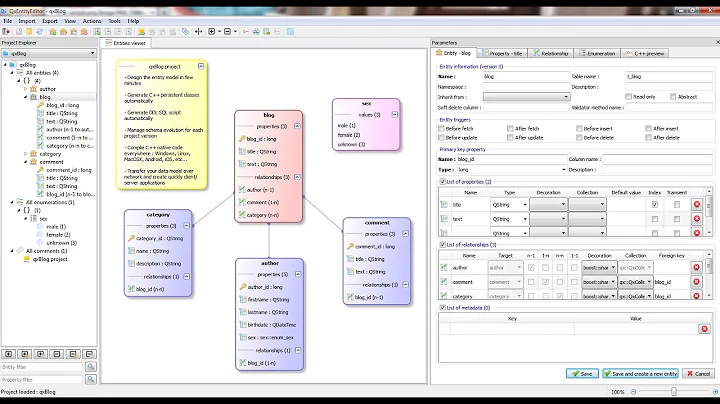
Task: Collapse blog entity properties section in diagram
Action: (297, 126)
